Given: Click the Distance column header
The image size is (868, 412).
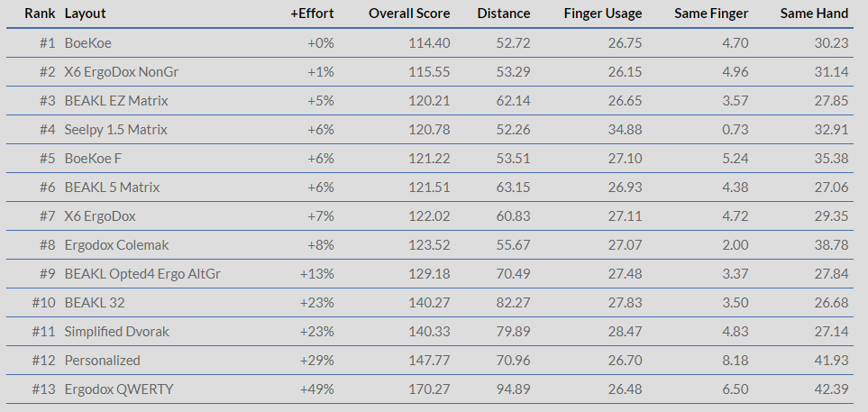Looking at the screenshot, I should click(x=503, y=14).
